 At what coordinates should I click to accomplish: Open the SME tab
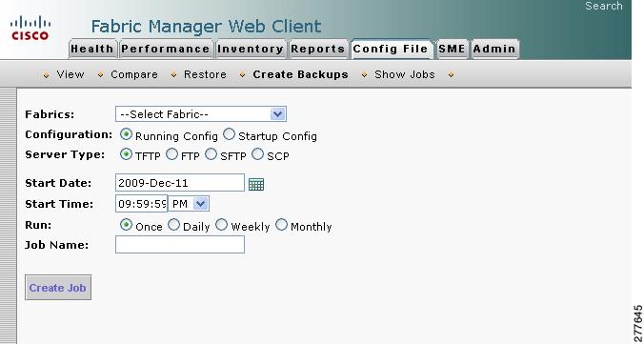pos(452,49)
